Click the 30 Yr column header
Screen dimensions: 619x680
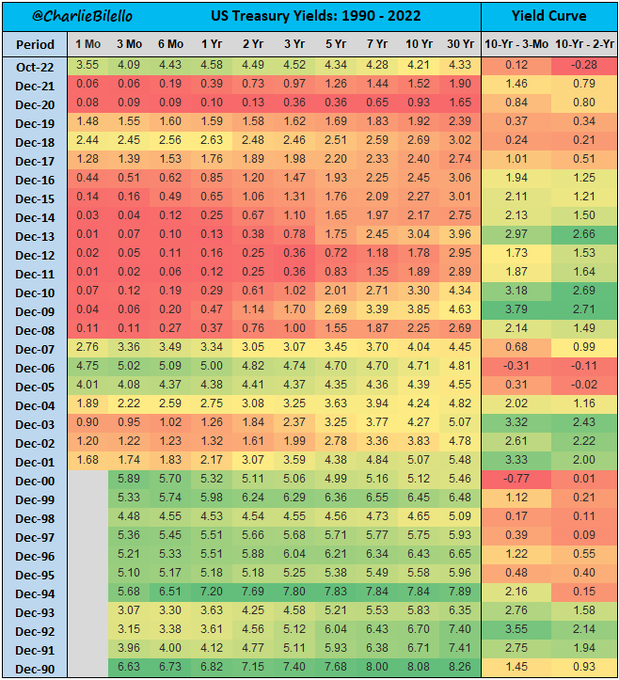(459, 46)
